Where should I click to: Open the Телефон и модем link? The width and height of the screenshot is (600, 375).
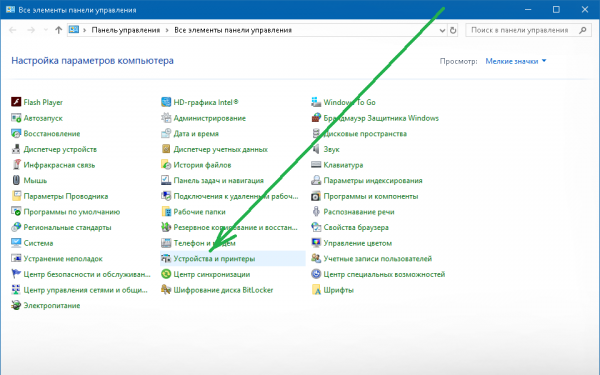pyautogui.click(x=204, y=243)
